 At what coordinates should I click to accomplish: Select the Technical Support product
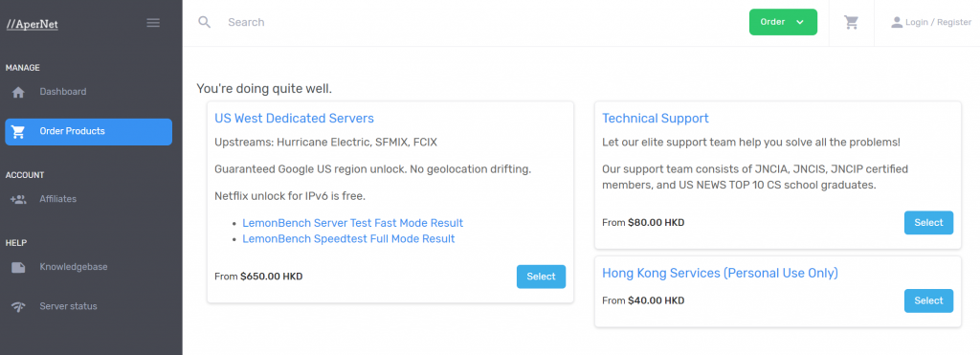coord(928,223)
